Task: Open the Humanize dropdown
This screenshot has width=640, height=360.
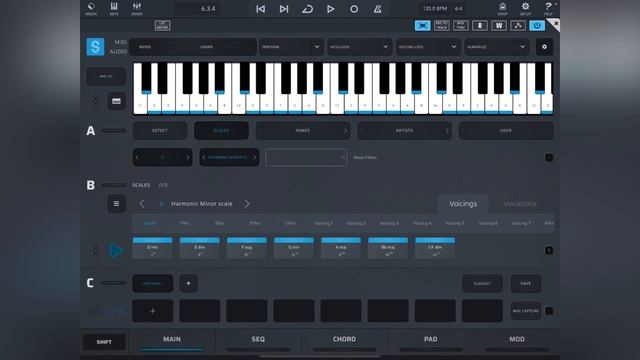Action: 497,47
